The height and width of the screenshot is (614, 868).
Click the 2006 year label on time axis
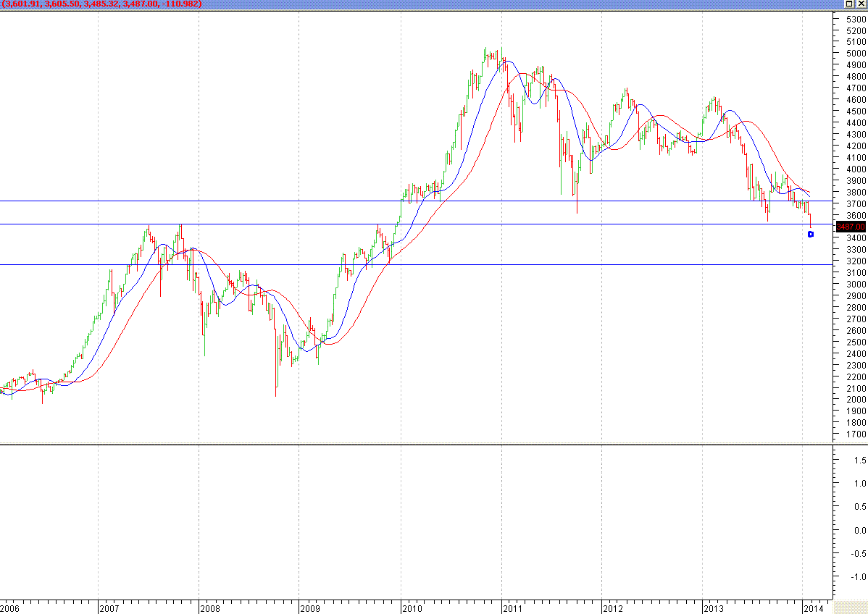click(x=9, y=609)
